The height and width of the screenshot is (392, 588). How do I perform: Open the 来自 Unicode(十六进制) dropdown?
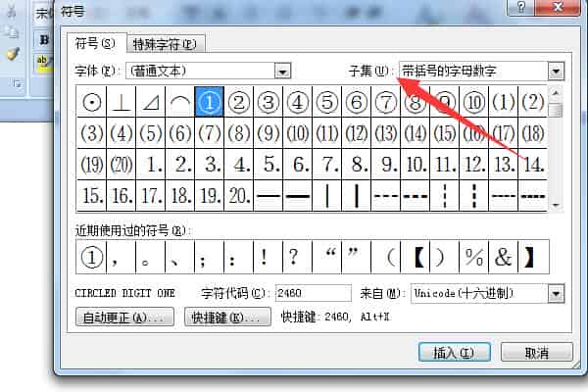[556, 294]
